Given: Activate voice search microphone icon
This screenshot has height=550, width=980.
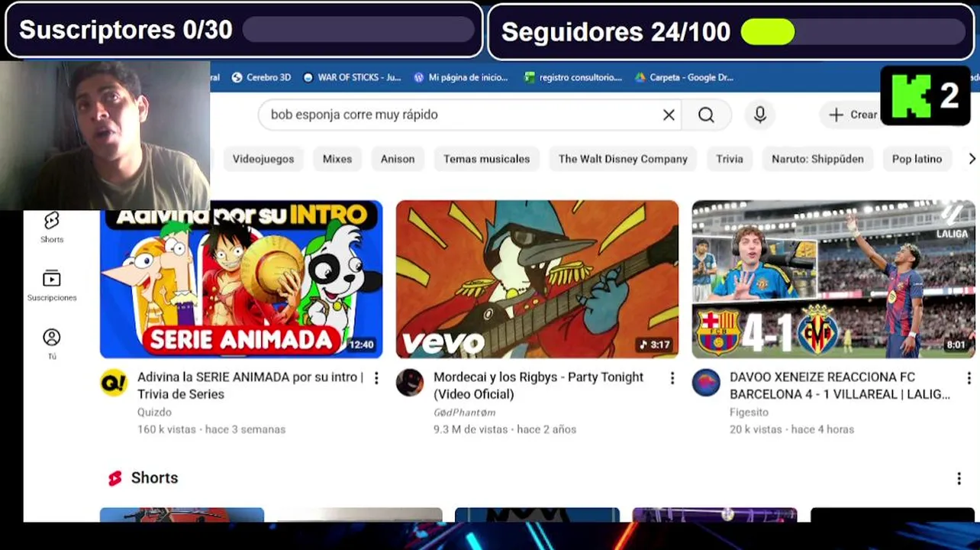Looking at the screenshot, I should pos(760,115).
